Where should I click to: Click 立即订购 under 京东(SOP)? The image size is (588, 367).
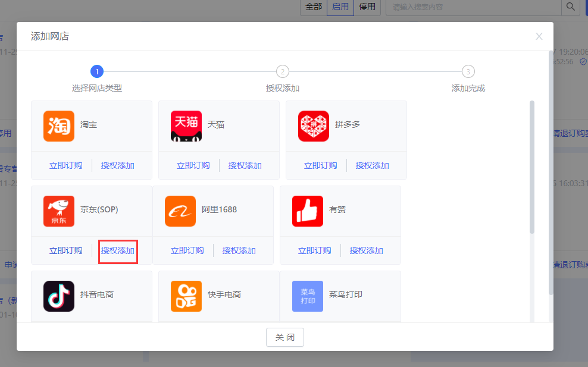pyautogui.click(x=66, y=250)
